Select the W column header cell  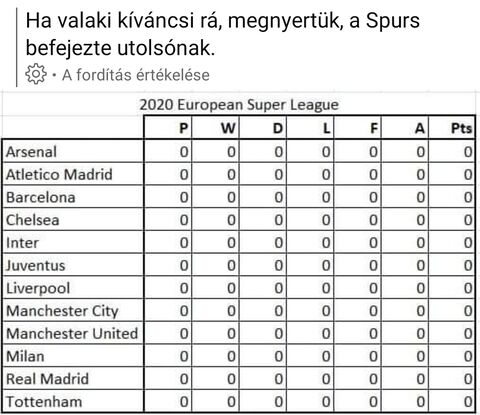pos(215,128)
